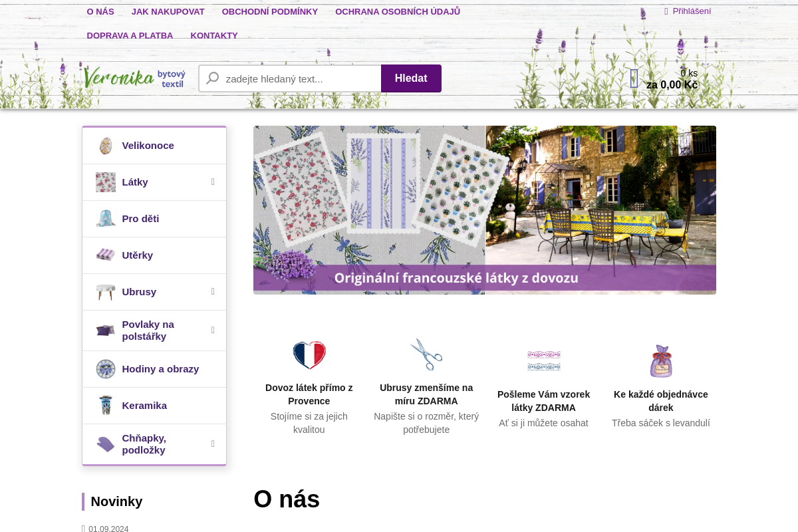Viewport: 798px width, 532px height.
Task: Click the scissors icon
Action: coord(426,355)
